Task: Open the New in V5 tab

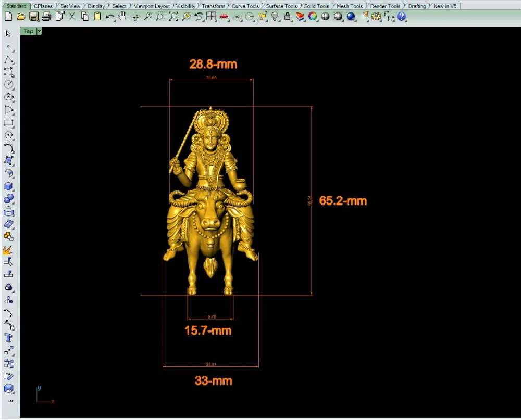Action: [x=444, y=6]
